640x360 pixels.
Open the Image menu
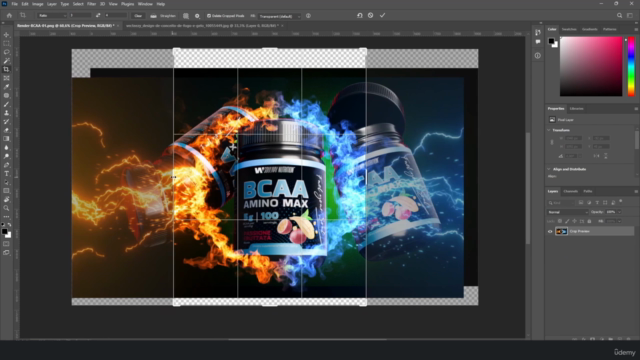tap(38, 4)
